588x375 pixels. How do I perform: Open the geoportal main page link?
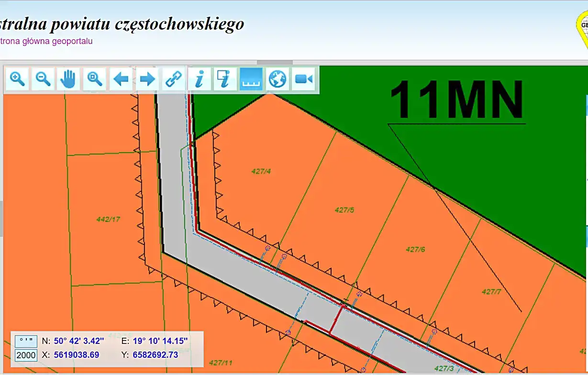click(46, 41)
